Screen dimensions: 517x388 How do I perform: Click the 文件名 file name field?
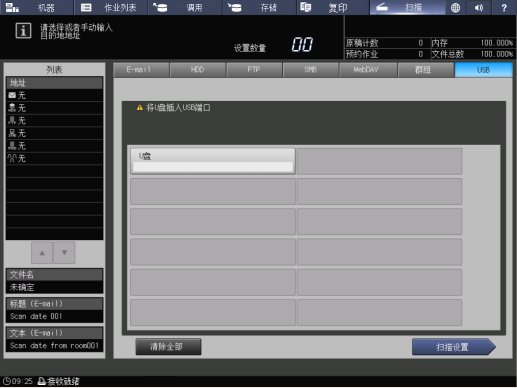pyautogui.click(x=54, y=281)
